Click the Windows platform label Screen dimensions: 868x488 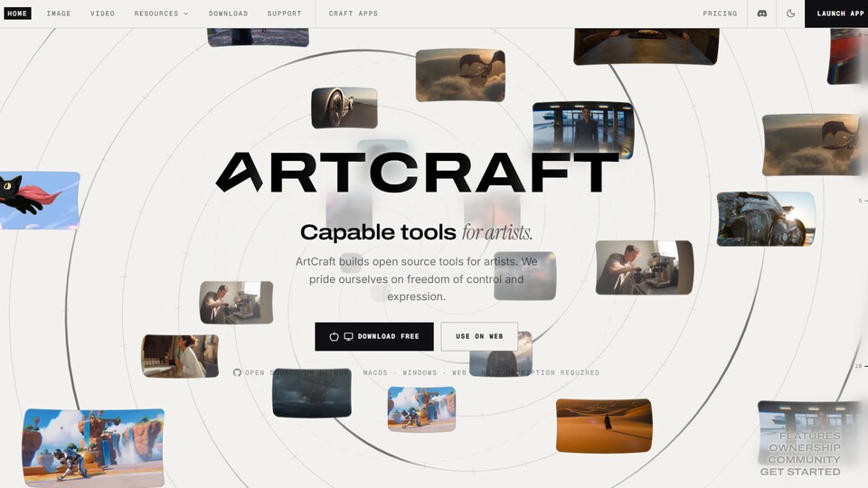(420, 373)
